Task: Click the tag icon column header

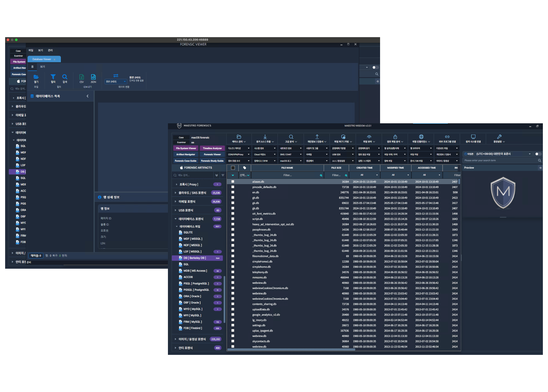Action: coord(245,168)
